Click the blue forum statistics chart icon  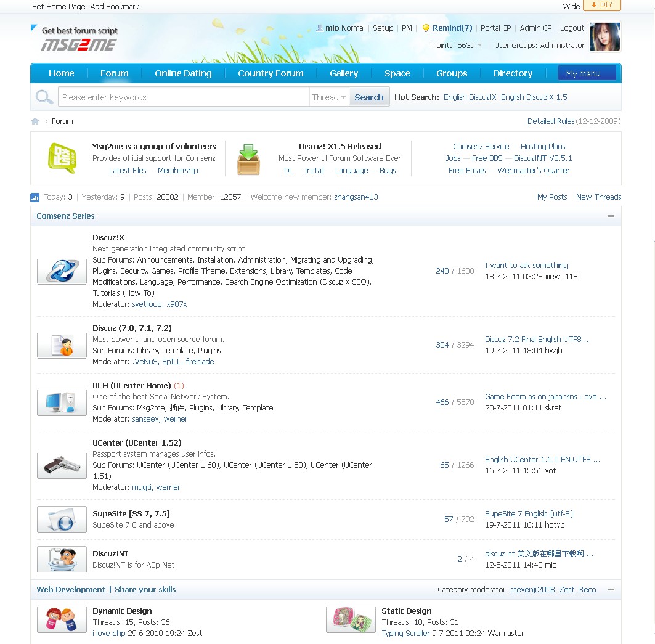click(35, 197)
